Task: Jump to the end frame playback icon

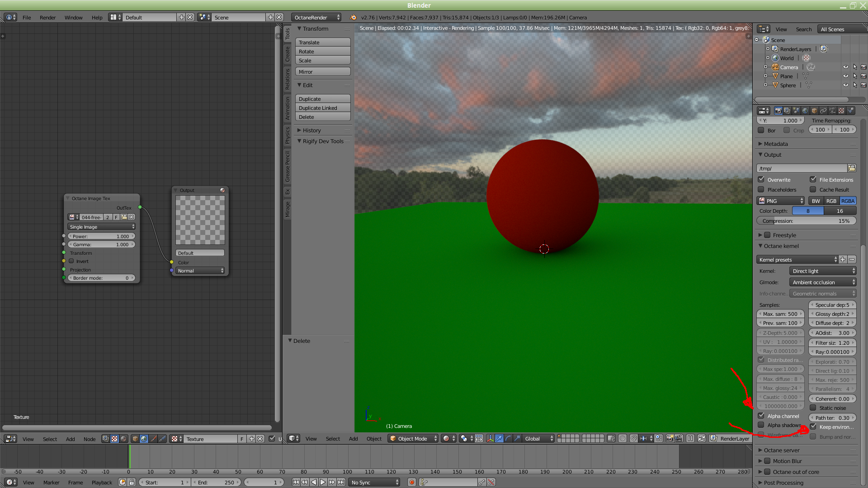Action: coord(341,482)
